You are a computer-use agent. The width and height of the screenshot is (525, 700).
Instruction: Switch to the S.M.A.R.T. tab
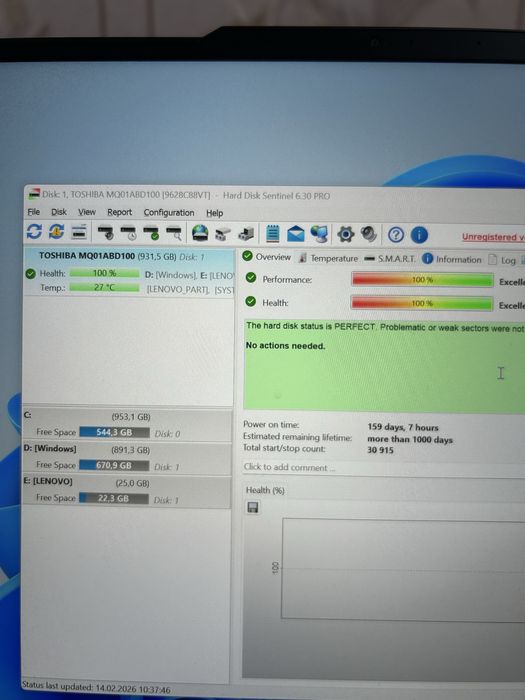[390, 258]
